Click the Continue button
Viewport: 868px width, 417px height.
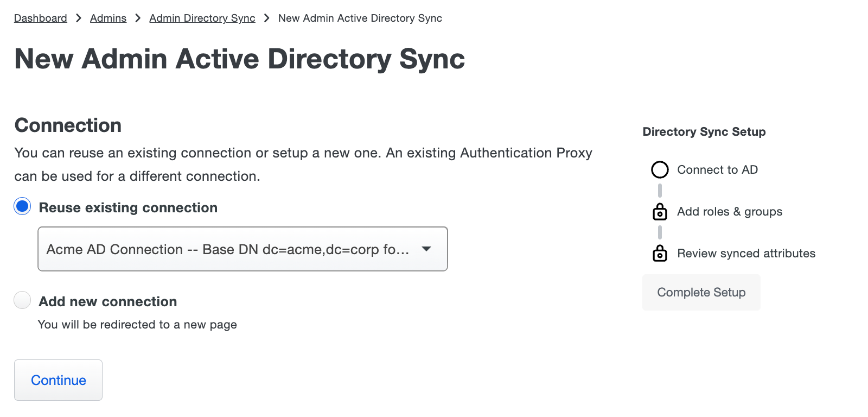point(58,380)
